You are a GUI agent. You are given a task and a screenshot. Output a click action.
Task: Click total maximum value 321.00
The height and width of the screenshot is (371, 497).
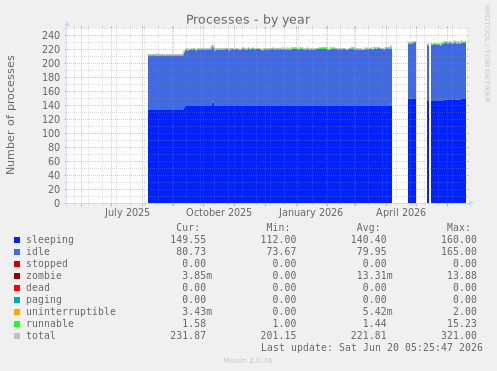459,336
